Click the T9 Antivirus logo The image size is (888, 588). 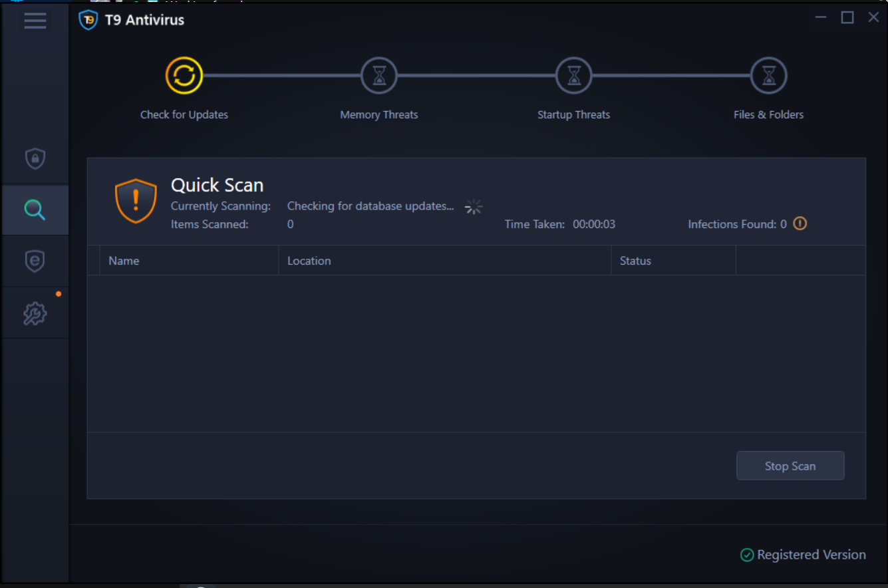(88, 20)
